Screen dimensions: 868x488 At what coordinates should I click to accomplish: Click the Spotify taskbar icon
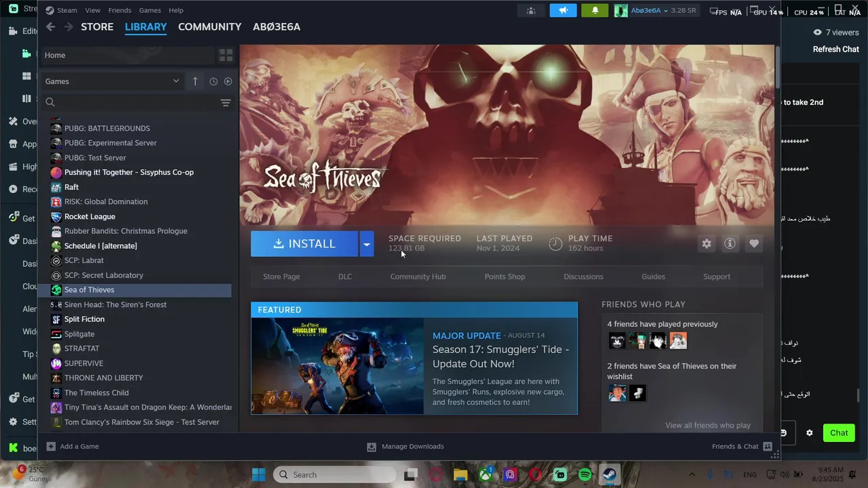(x=585, y=474)
